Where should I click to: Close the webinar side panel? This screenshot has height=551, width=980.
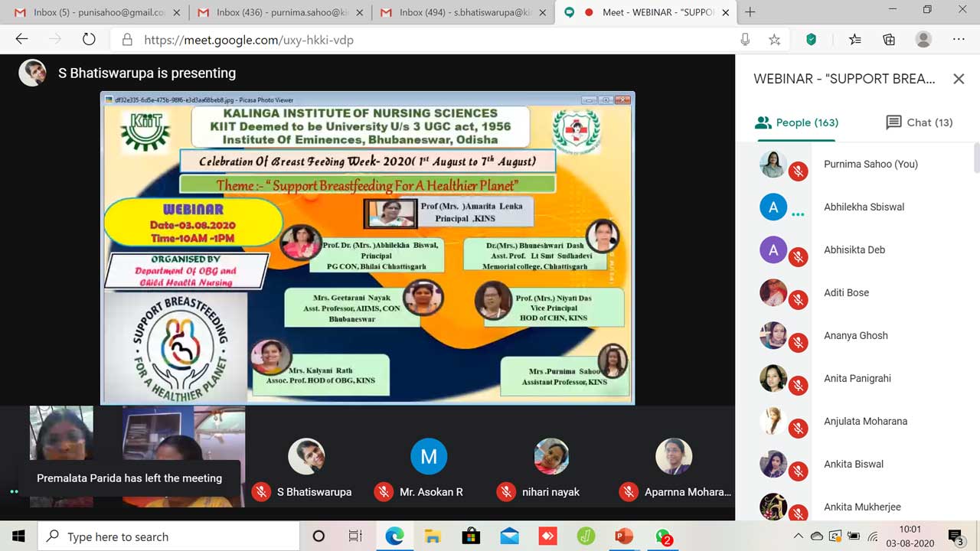point(959,79)
